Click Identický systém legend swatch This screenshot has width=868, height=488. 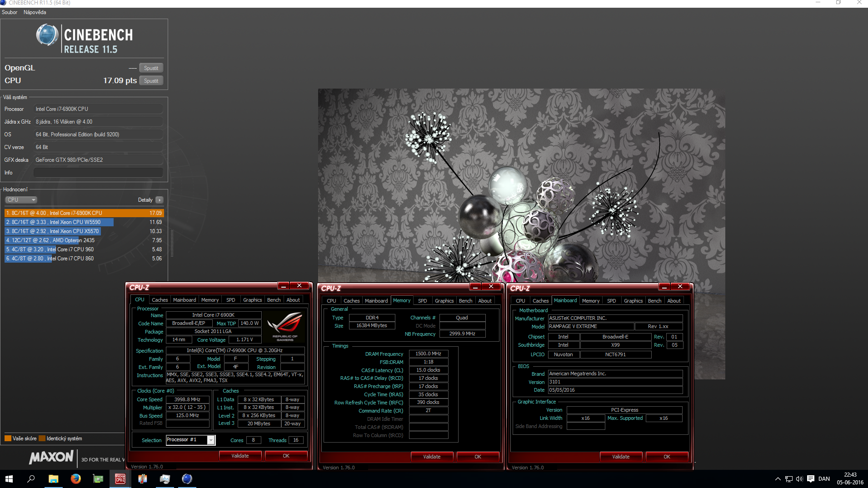[42, 438]
